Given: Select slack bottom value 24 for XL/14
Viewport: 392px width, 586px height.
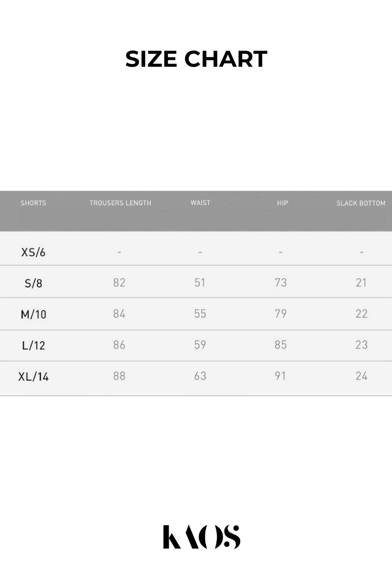Looking at the screenshot, I should click(x=362, y=375).
